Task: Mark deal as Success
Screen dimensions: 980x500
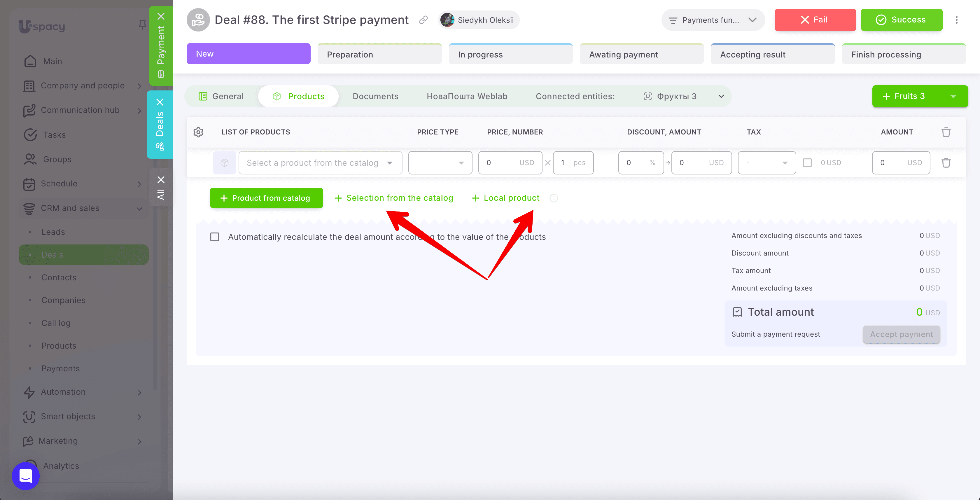Action: click(x=902, y=20)
